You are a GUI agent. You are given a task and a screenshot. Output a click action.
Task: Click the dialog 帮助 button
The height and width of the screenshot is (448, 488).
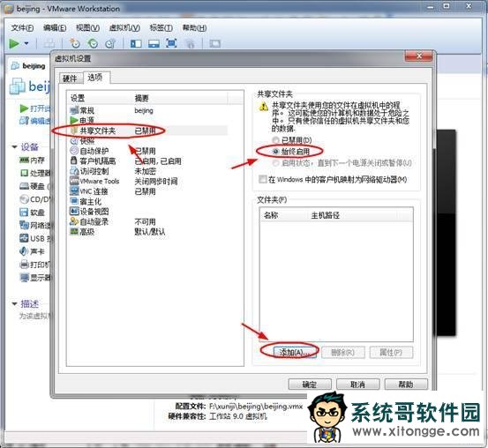[x=406, y=385]
